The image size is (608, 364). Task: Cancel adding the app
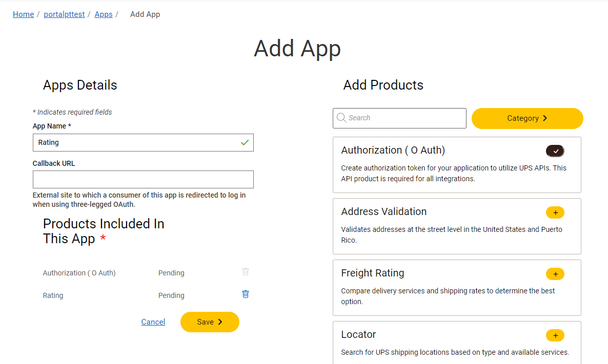coord(153,322)
